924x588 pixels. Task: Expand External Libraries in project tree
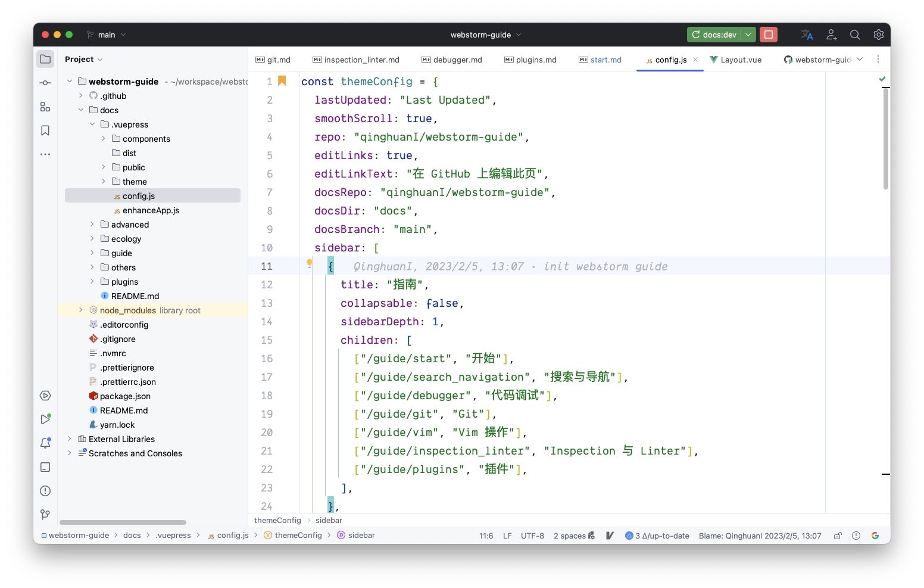[x=69, y=438]
